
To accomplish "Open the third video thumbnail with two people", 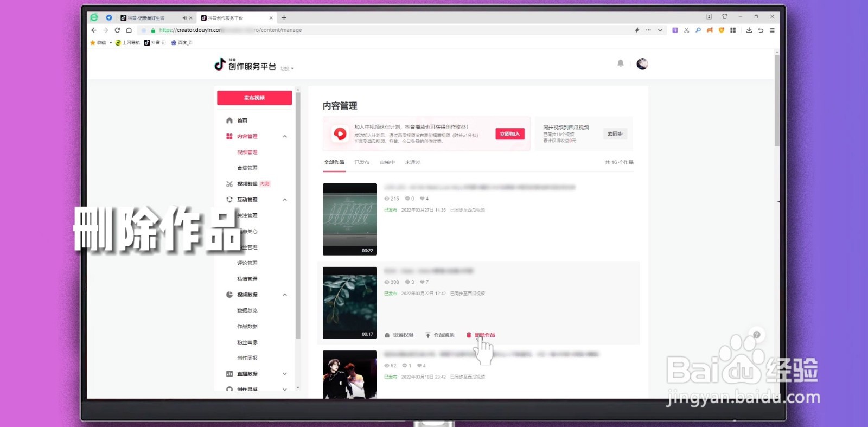I will 350,374.
